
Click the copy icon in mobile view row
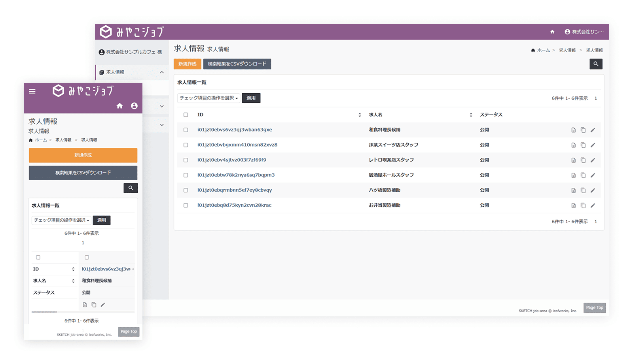pyautogui.click(x=94, y=305)
